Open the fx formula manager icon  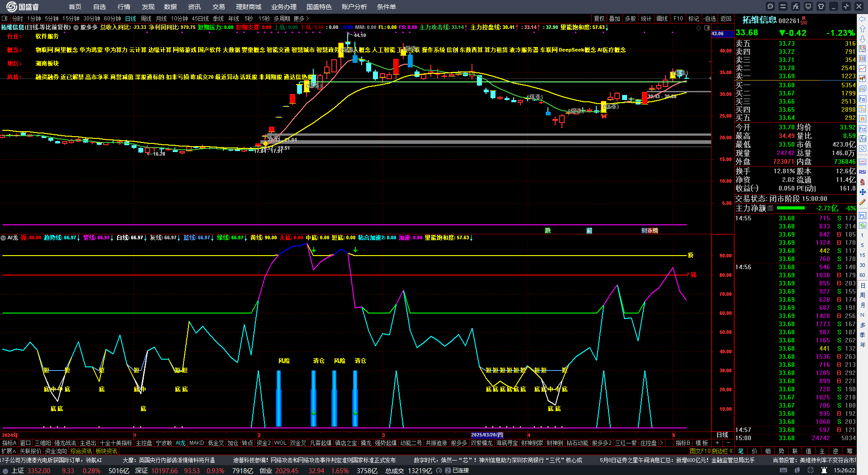pyautogui.click(x=796, y=6)
